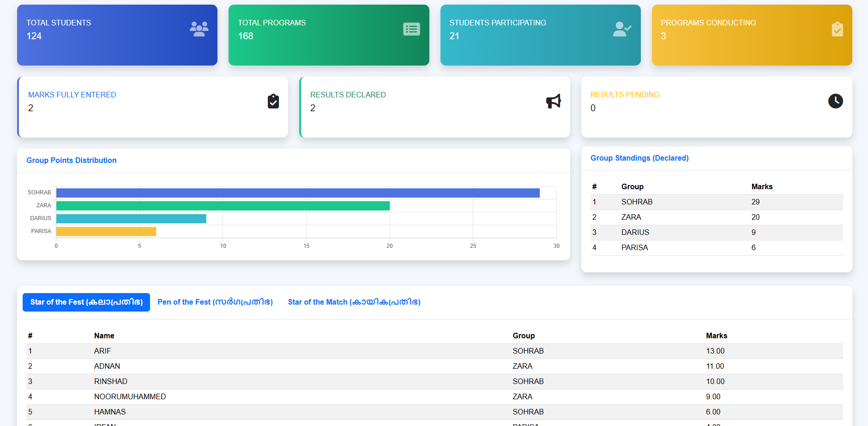
Task: Click the Marks column header in Group Standings
Action: [762, 187]
